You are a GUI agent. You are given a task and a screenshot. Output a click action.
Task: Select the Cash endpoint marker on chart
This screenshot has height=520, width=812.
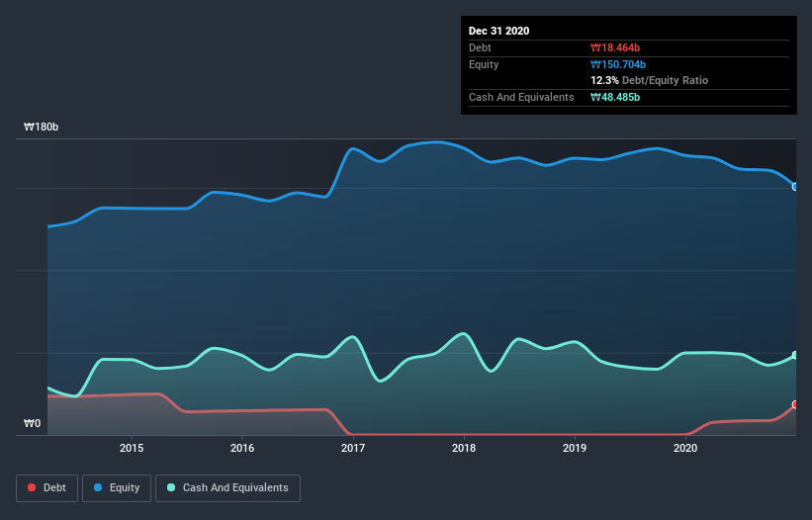(795, 355)
